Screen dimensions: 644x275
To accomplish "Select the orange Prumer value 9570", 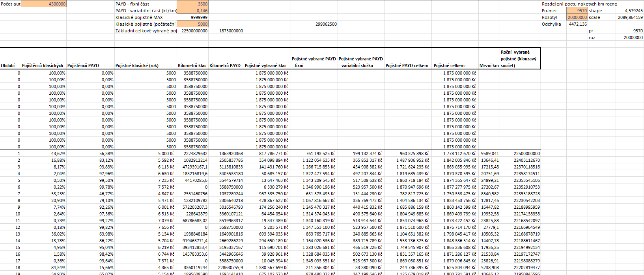I will (577, 11).
